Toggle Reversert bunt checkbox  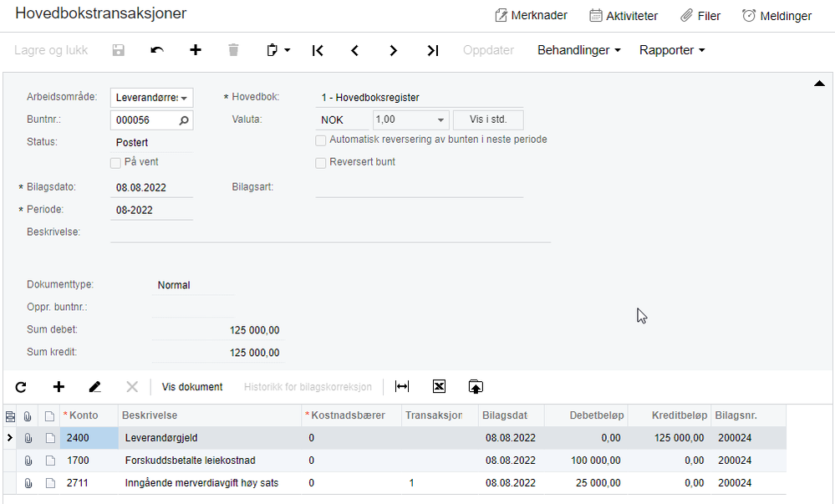[x=321, y=163]
